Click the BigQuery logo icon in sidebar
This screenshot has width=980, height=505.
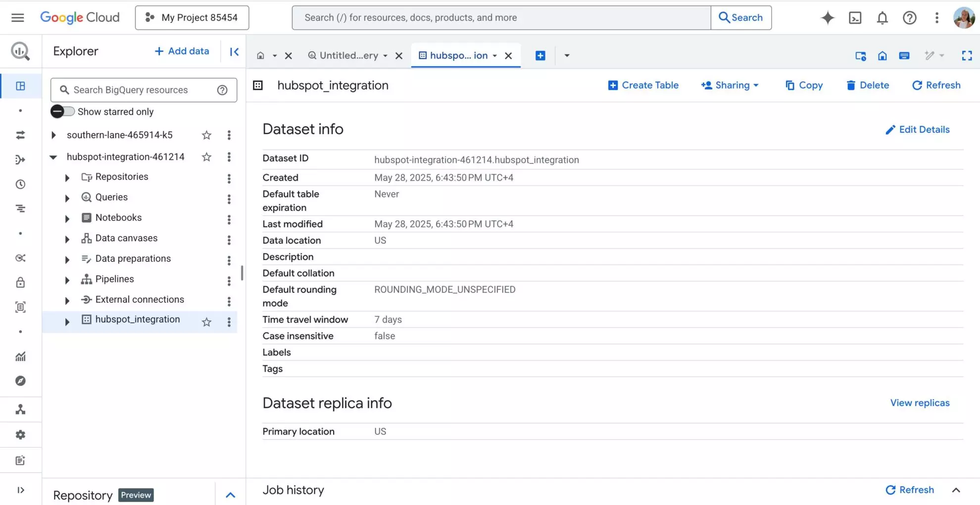pos(20,51)
